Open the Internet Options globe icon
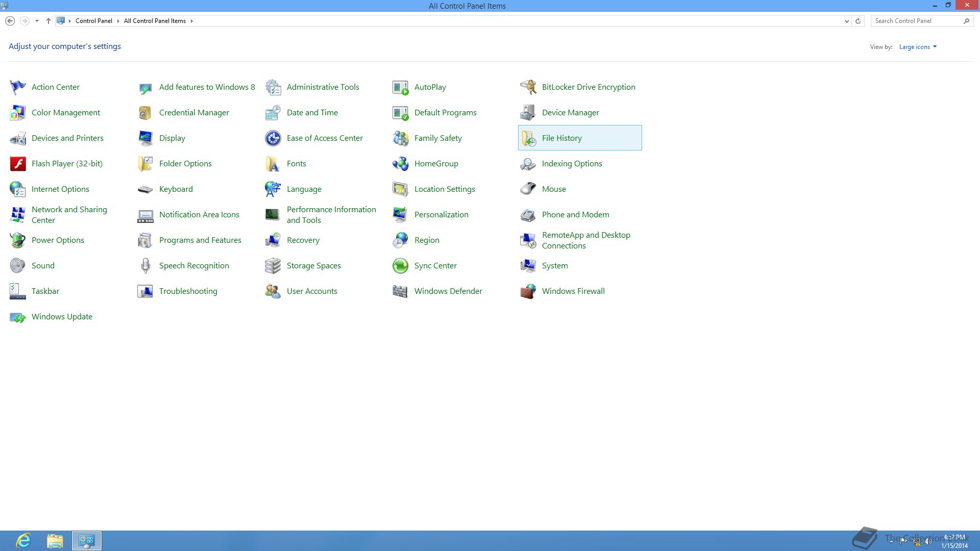The width and height of the screenshot is (980, 551). [18, 189]
